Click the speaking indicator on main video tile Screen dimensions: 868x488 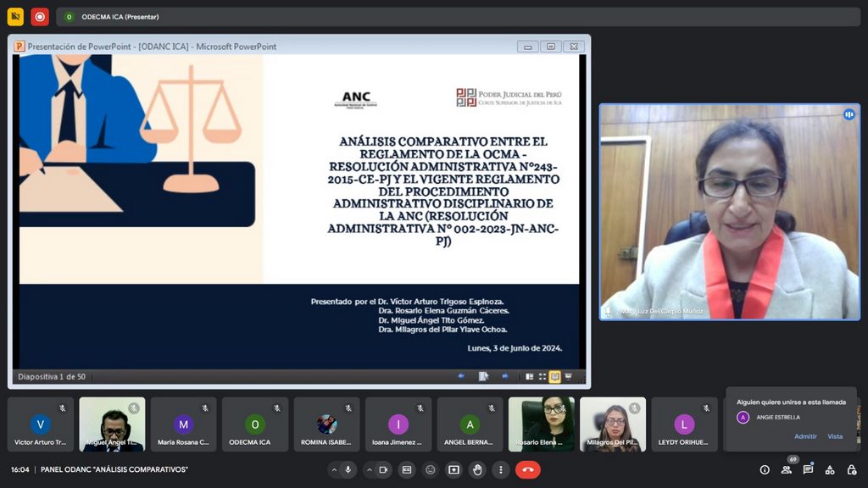[849, 114]
